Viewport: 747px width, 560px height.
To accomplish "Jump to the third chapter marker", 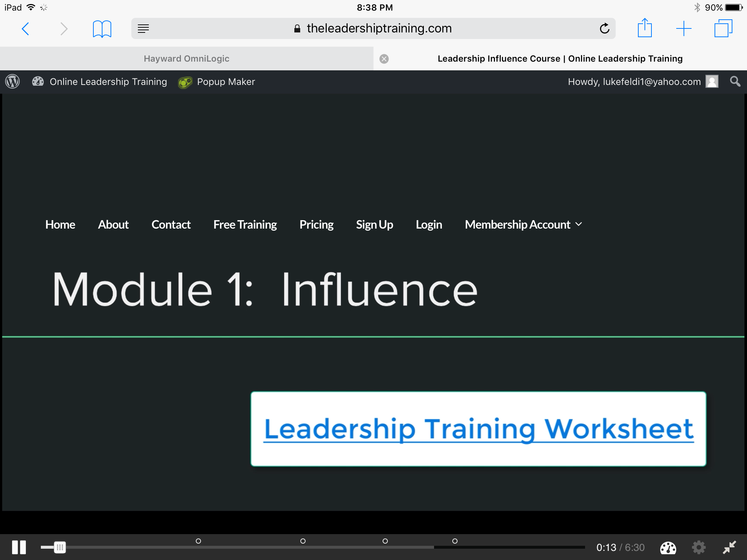I will click(385, 541).
